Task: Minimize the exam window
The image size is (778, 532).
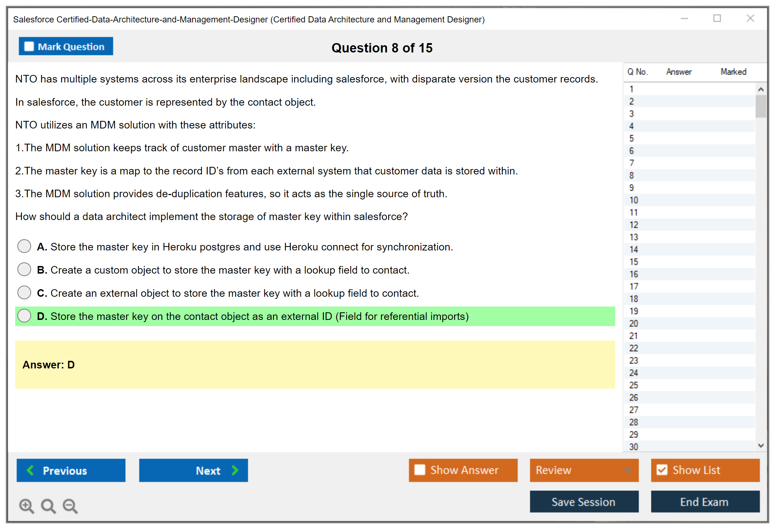Action: pos(684,18)
